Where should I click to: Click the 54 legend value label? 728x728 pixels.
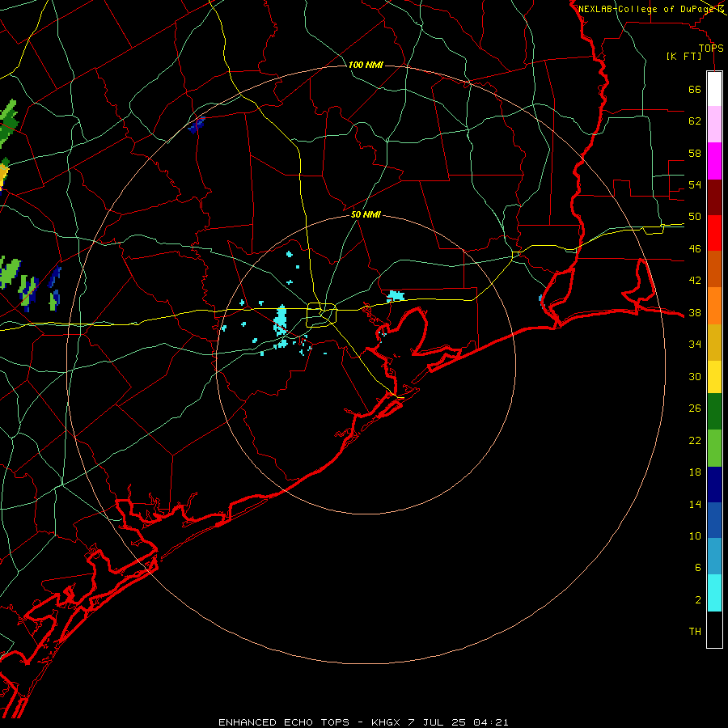[695, 184]
